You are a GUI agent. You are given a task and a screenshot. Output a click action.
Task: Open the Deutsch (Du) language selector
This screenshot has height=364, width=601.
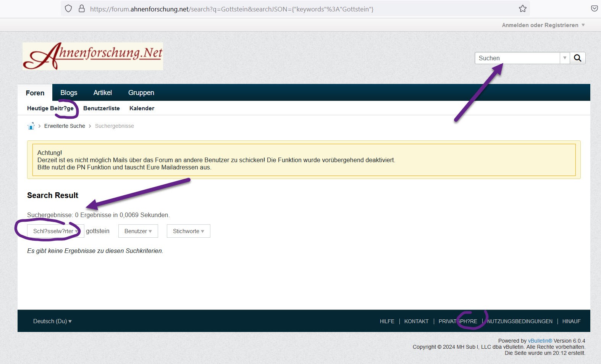(52, 321)
